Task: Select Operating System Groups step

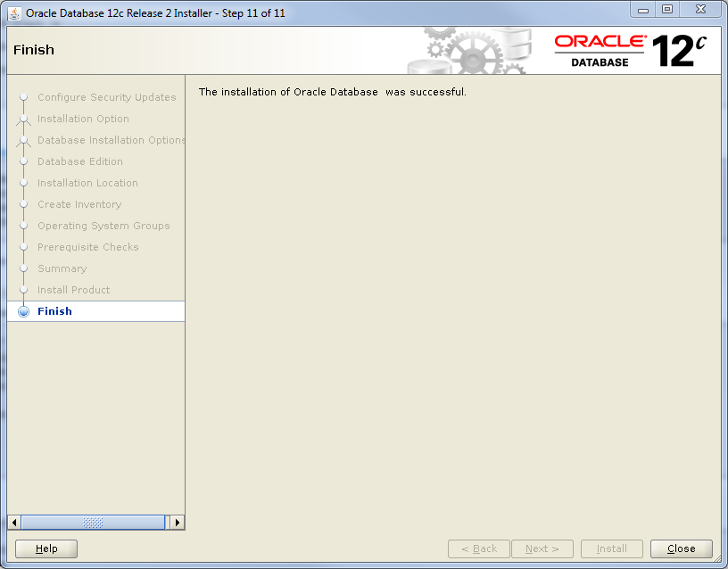Action: [x=103, y=226]
